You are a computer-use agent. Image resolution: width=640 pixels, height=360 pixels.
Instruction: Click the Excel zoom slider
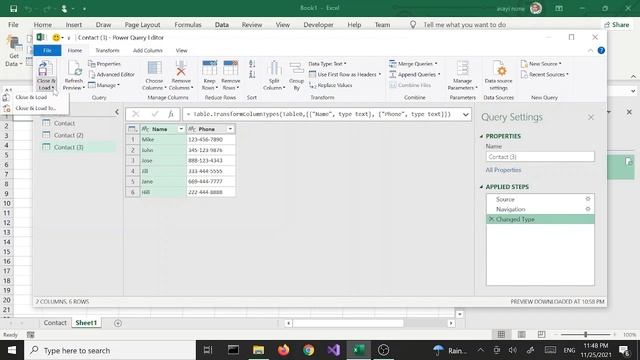coord(585,335)
